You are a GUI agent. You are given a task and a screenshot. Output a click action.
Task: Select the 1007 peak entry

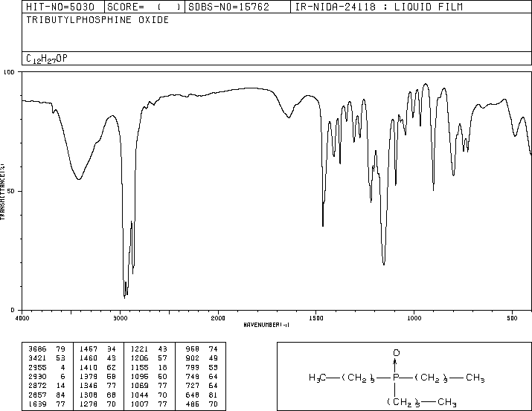139,404
